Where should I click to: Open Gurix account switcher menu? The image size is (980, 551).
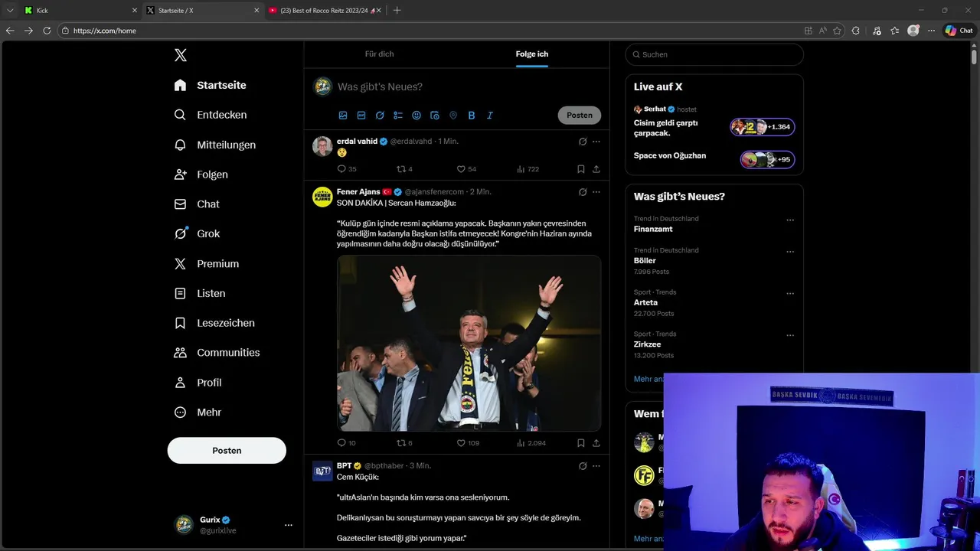pyautogui.click(x=289, y=525)
